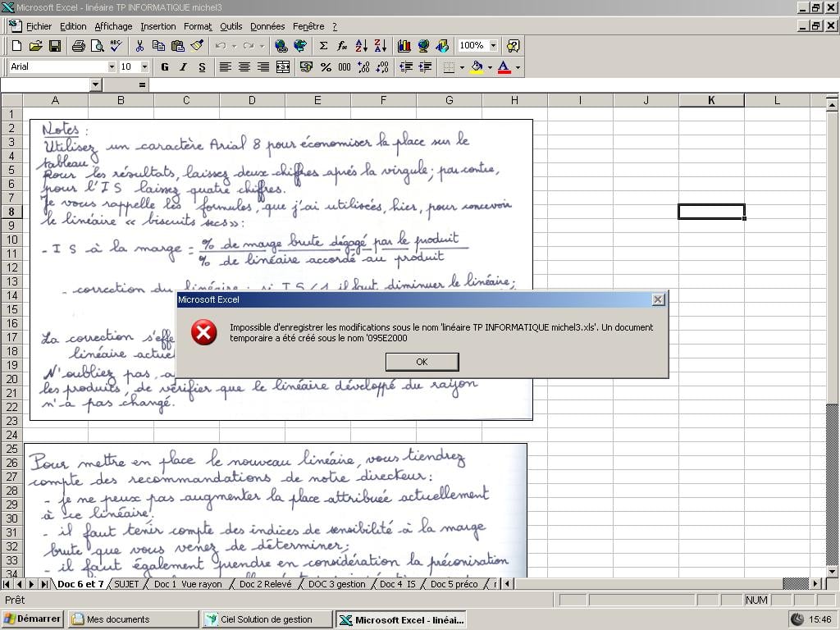This screenshot has height=630, width=840.
Task: Click the Undo arrow icon
Action: point(220,46)
